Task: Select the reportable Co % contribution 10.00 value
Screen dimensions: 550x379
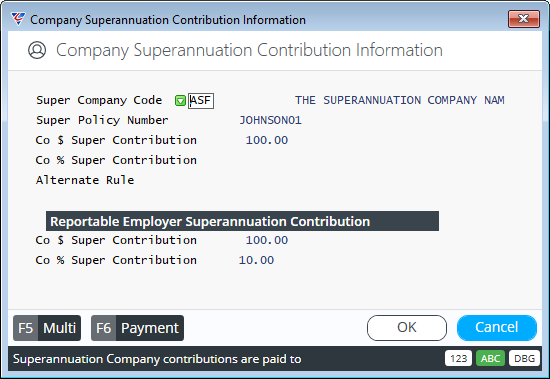Action: pyautogui.click(x=256, y=260)
